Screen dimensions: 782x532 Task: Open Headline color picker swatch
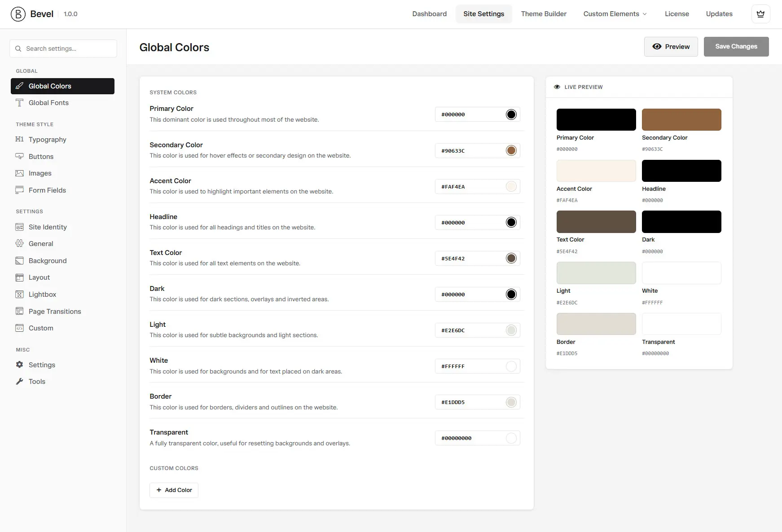[x=511, y=222]
